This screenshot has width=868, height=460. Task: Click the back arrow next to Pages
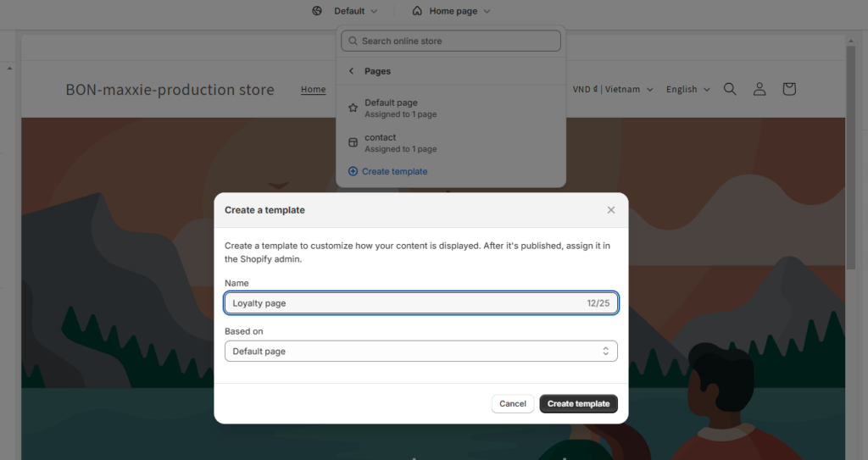point(352,71)
